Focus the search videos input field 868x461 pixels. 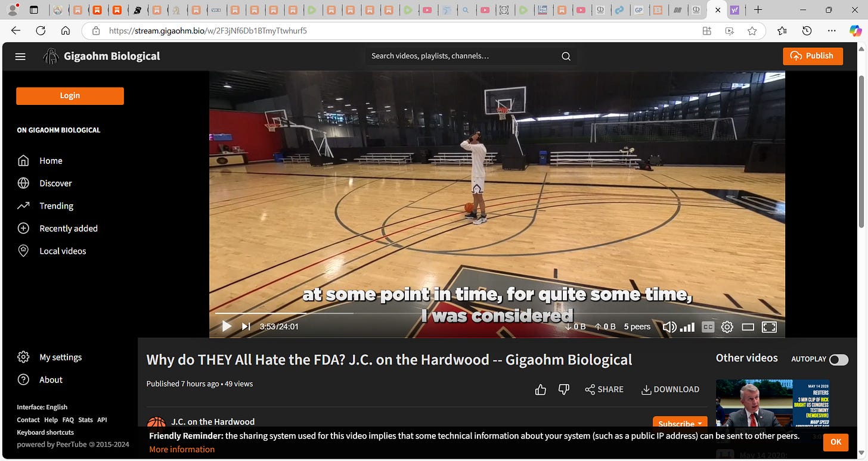click(x=462, y=56)
